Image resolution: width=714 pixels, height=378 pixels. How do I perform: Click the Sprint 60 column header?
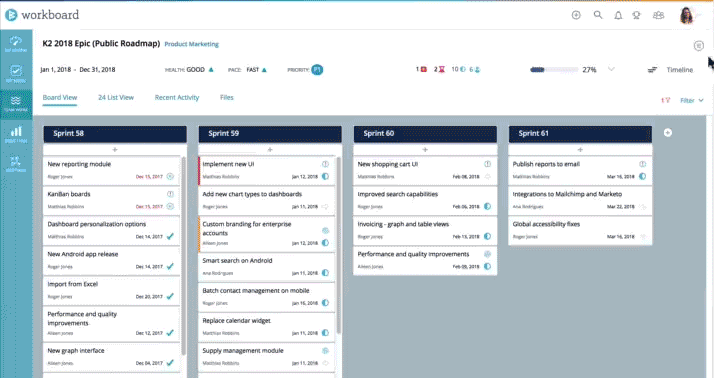pos(425,134)
